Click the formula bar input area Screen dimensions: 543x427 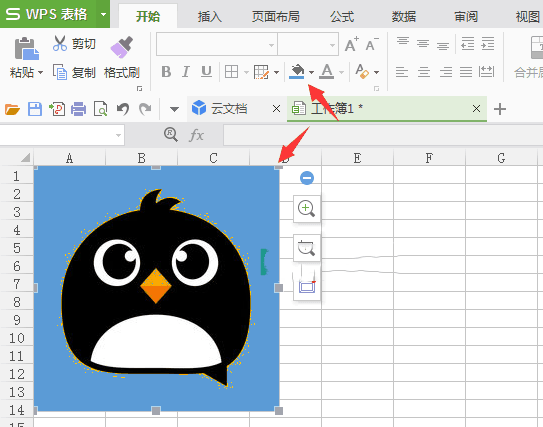(383, 135)
